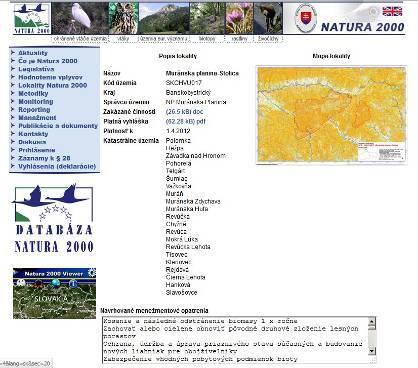Click the gear icon on Natura 2000 Viewer banner
This screenshot has width=418, height=368.
coord(92,273)
